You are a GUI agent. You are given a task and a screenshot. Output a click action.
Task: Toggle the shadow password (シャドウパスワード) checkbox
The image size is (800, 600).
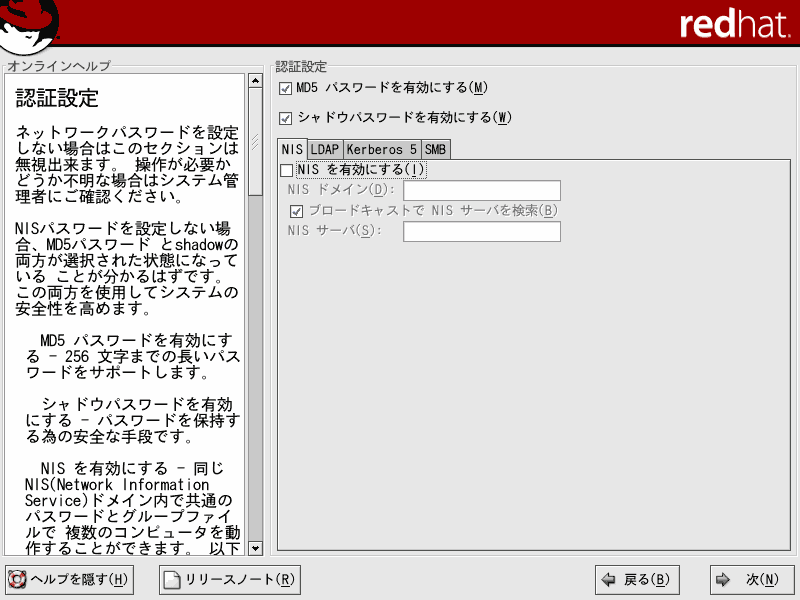(285, 118)
